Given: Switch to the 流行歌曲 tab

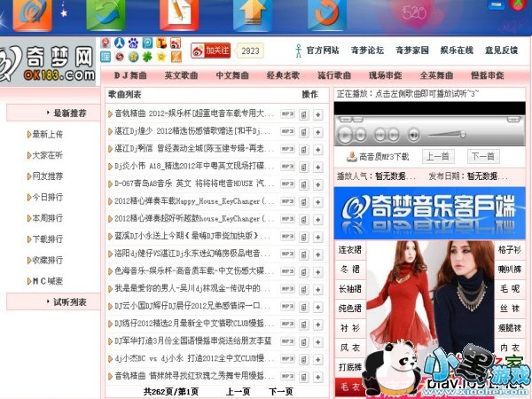Looking at the screenshot, I should (334, 75).
